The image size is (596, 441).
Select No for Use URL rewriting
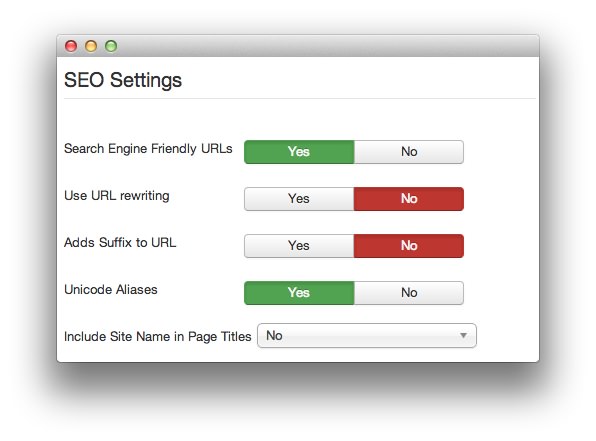click(x=409, y=199)
